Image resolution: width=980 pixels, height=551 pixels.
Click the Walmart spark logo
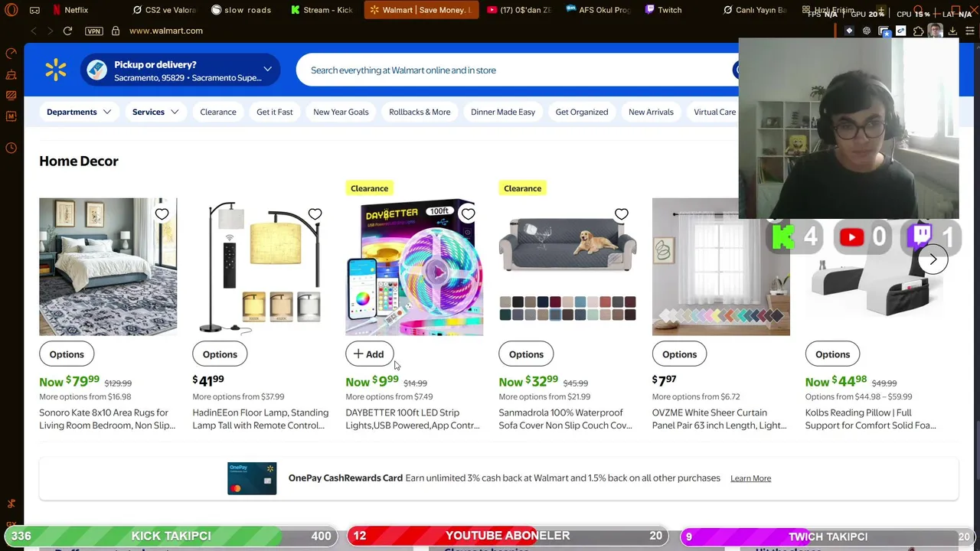click(55, 70)
